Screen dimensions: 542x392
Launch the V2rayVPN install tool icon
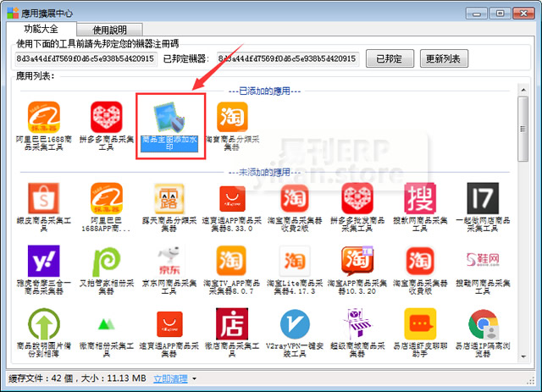(x=295, y=324)
